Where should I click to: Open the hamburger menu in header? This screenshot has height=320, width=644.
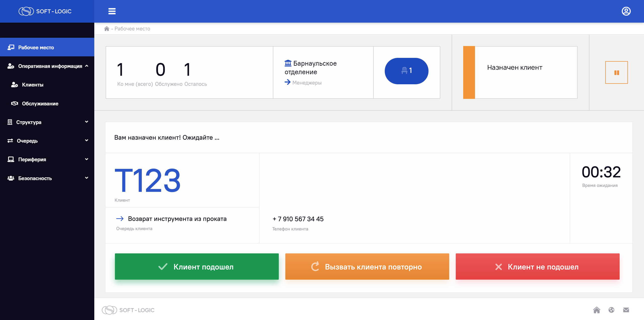(112, 11)
